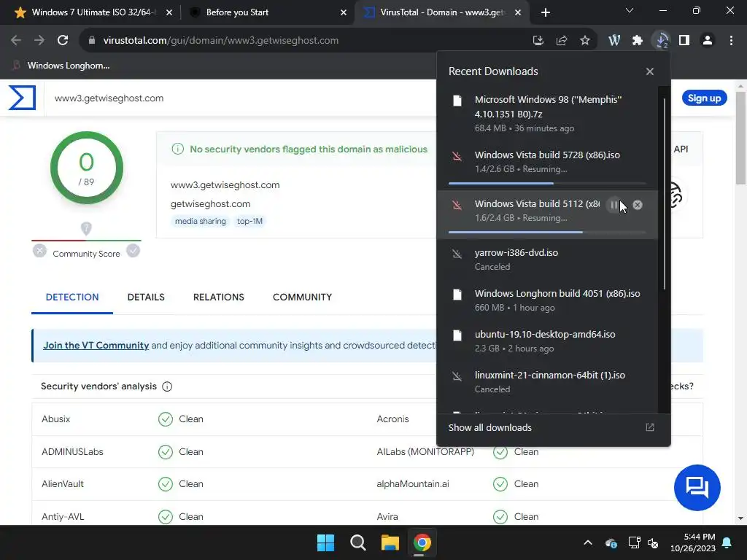Click canceled icon of yarrow-i386-dvd.iso
The image size is (747, 560).
[457, 254]
